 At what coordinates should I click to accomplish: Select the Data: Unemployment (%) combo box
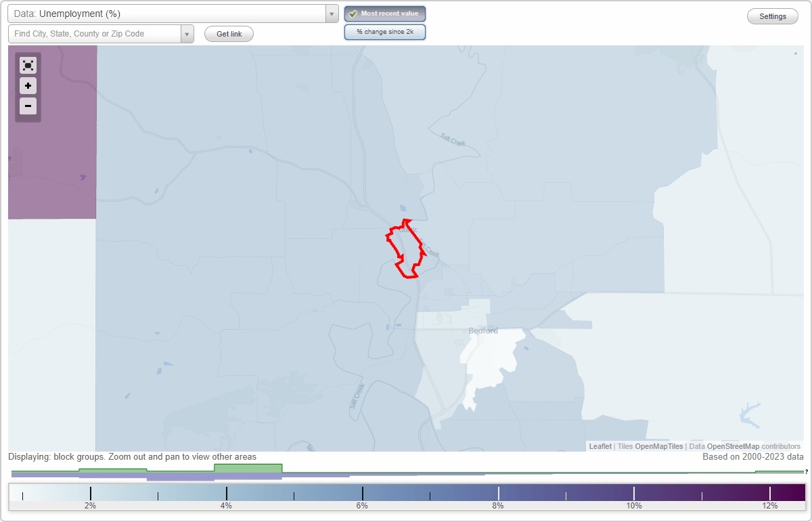click(173, 14)
